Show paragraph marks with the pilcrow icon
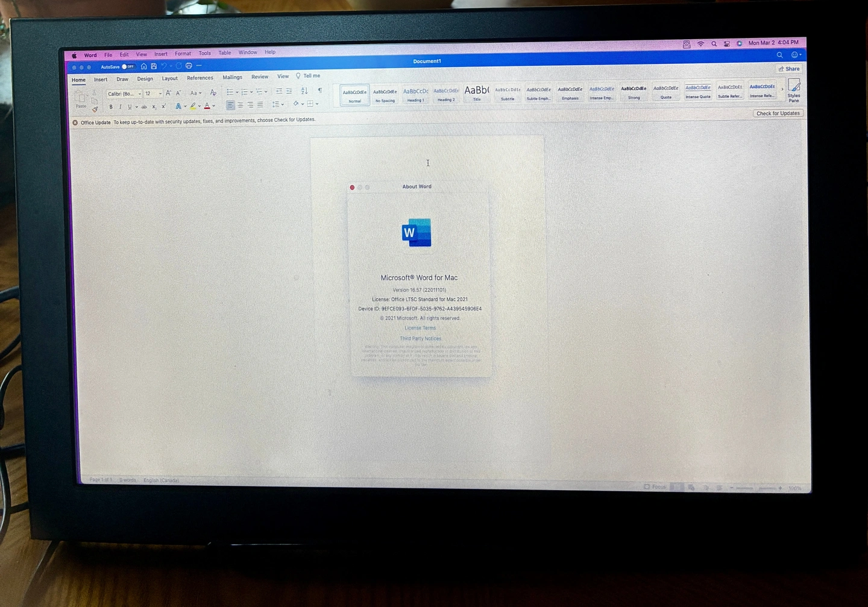This screenshot has width=868, height=607. 320,90
